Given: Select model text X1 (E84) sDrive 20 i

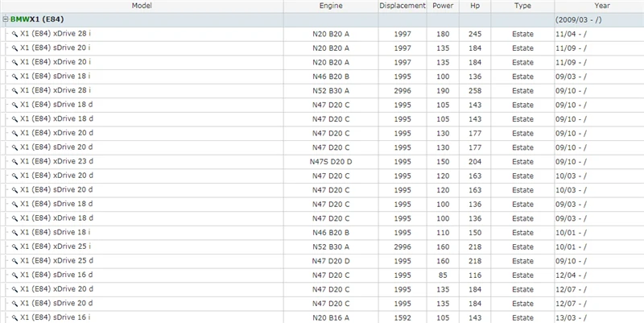Looking at the screenshot, I should click(x=55, y=48).
